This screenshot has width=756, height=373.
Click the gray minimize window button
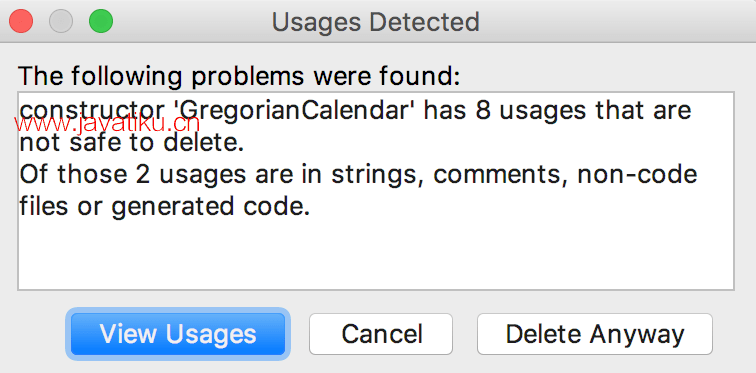[61, 22]
